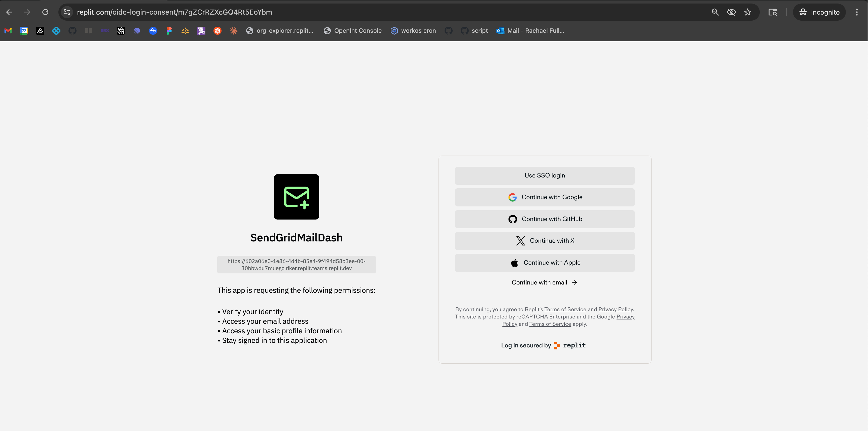This screenshot has height=431, width=868.
Task: Open Chrome's three-dot menu
Action: point(856,12)
